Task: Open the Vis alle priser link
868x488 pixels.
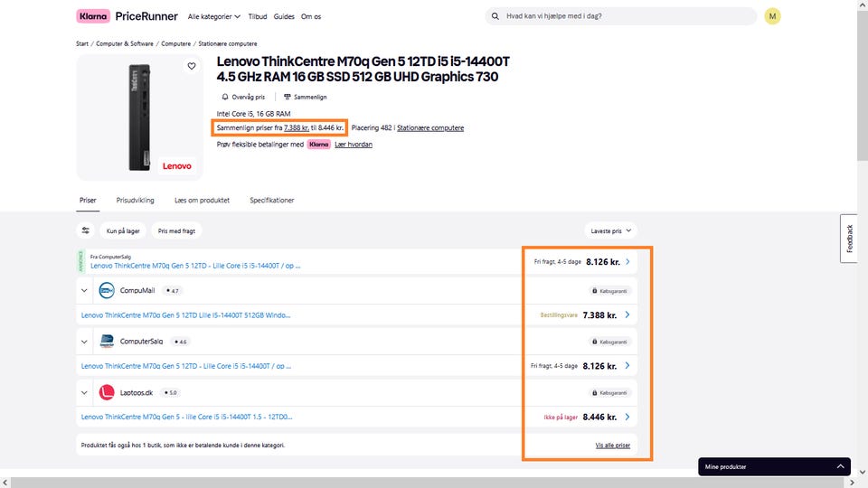Action: coord(613,446)
